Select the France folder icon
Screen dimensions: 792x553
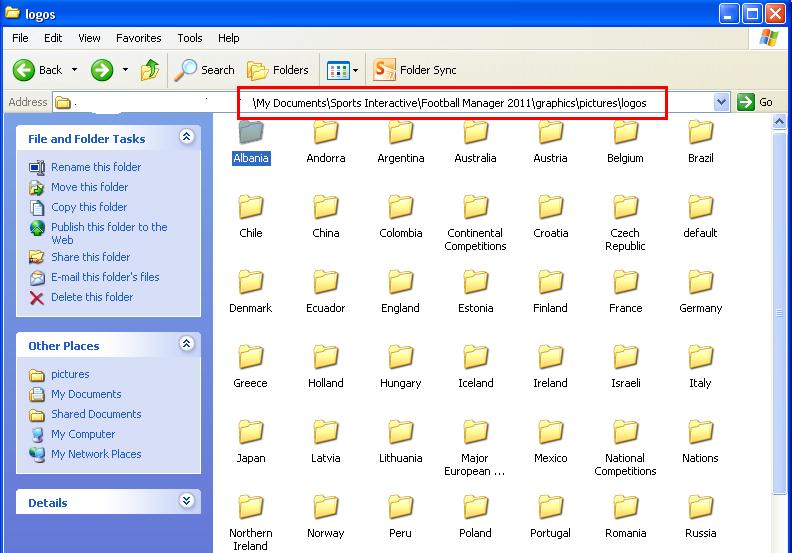point(625,282)
